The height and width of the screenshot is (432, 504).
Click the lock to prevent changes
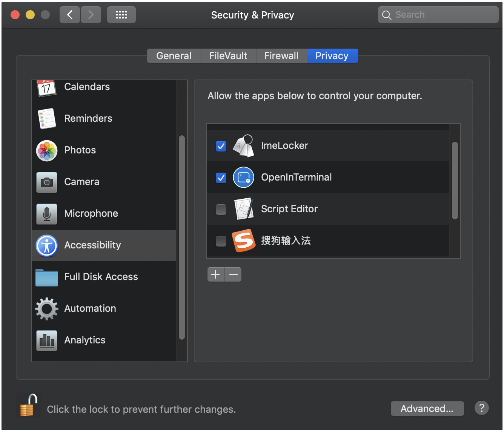(29, 405)
